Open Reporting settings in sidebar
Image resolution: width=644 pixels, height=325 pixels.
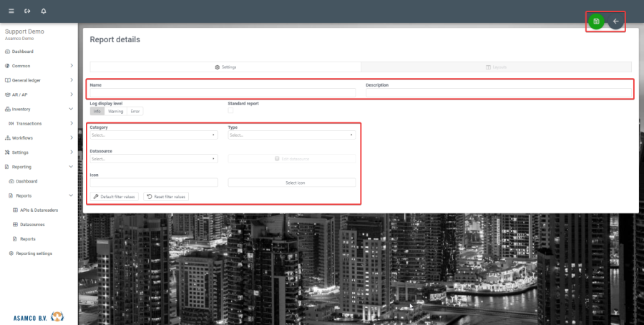[34, 253]
